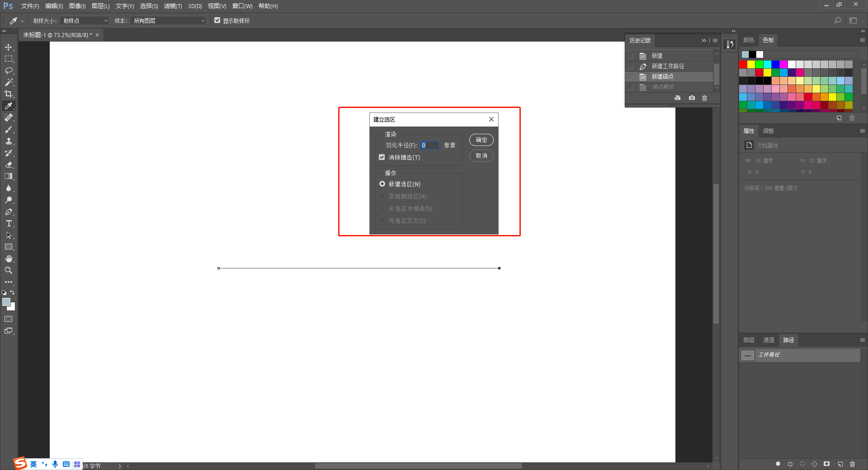Screen dimensions: 868x470
Task: Switch to the 图层 tab
Action: pyautogui.click(x=749, y=340)
